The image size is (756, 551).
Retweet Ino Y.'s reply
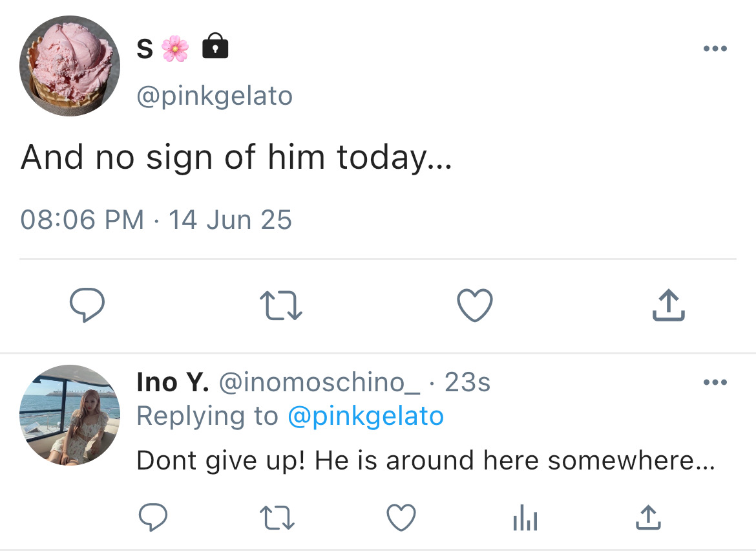[x=277, y=518]
